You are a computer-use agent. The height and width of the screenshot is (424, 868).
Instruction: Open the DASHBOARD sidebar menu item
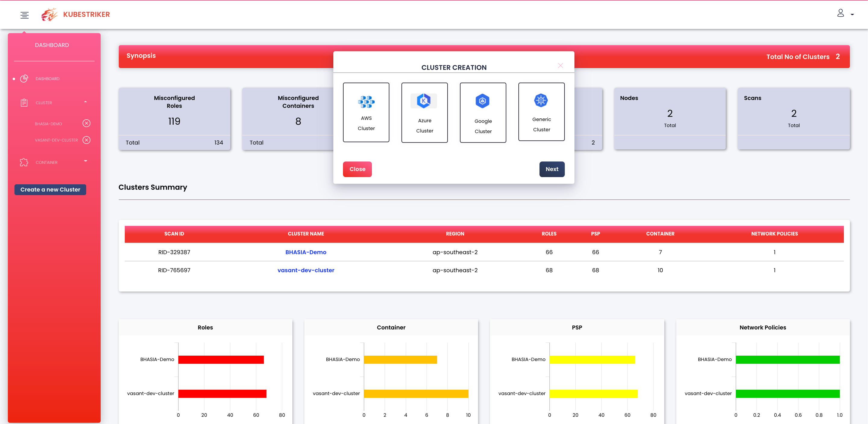coord(48,79)
